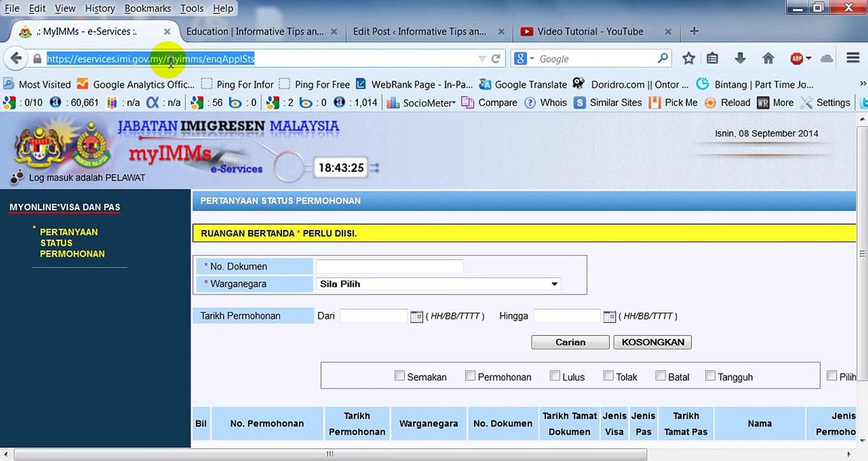The image size is (868, 461).
Task: Switch to the Video Tutorial - YouTube tab
Action: [x=590, y=32]
